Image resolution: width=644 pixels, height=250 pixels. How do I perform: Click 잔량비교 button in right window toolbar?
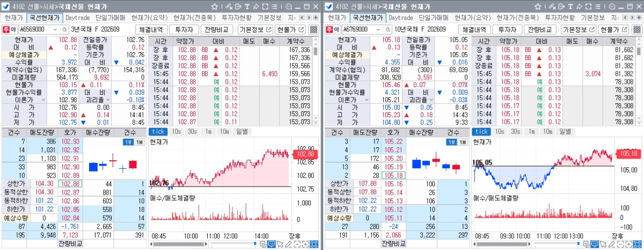point(540,30)
